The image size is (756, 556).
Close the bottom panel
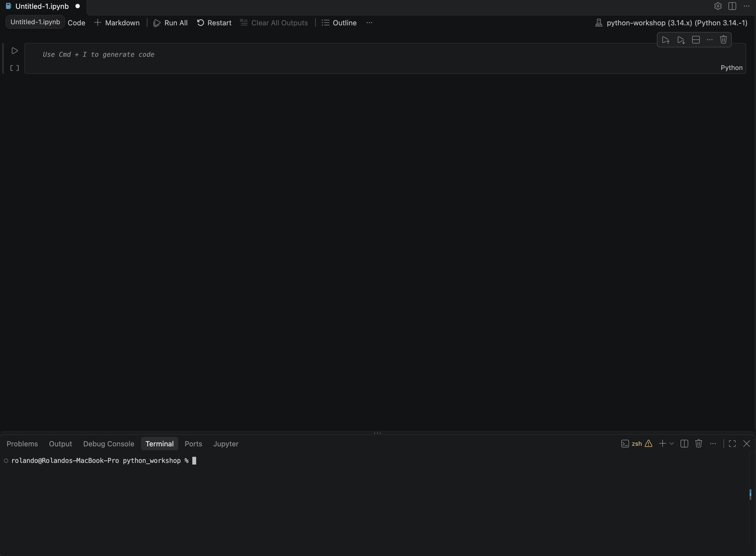click(746, 444)
